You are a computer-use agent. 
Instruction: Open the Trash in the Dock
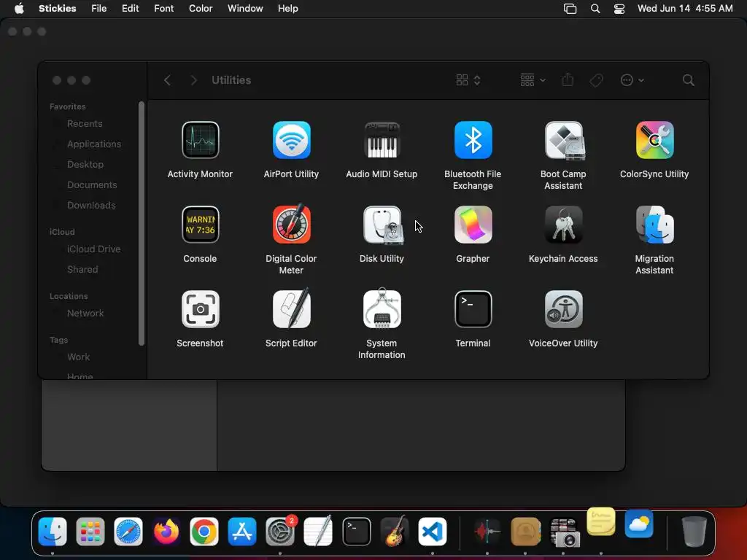(694, 532)
